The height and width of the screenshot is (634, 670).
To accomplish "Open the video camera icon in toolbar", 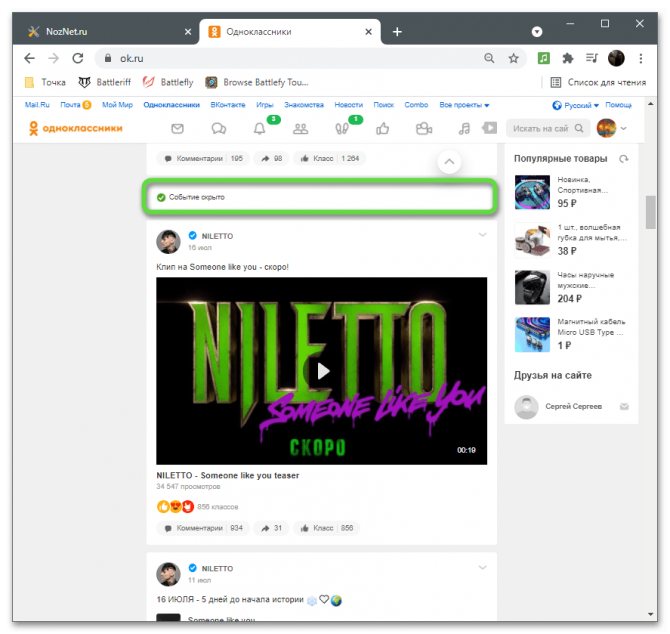I will [424, 129].
